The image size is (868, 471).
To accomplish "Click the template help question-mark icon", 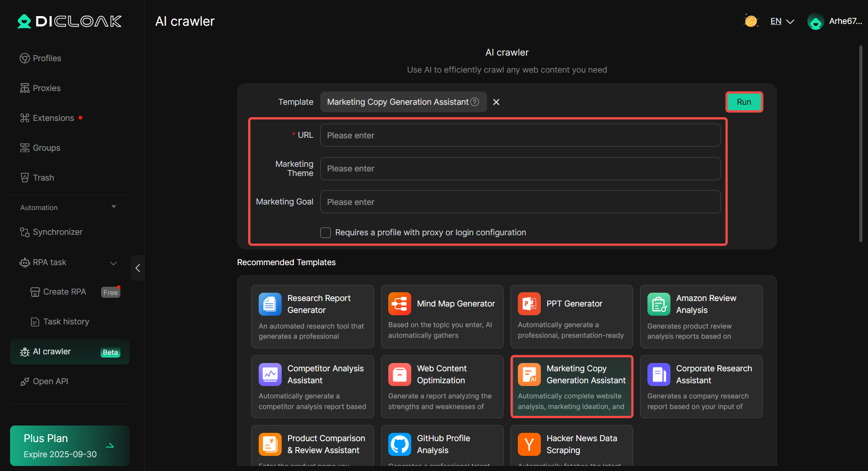I will point(475,102).
